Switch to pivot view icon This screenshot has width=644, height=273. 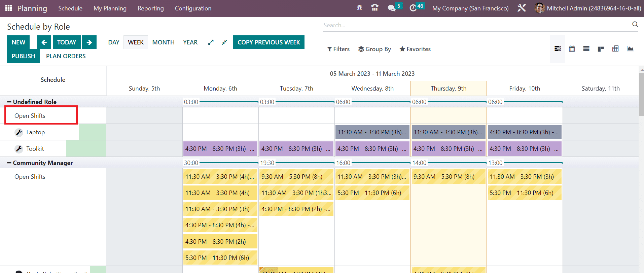coord(615,49)
